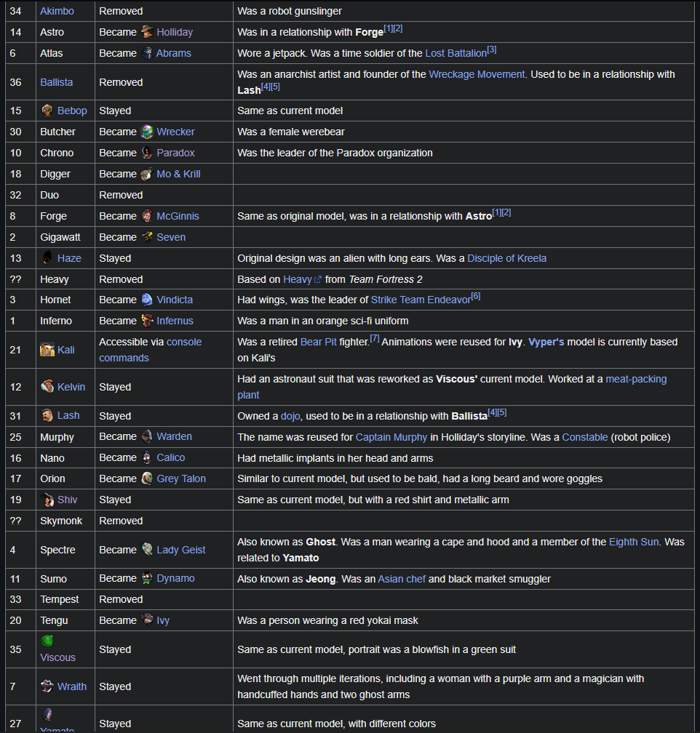Screen dimensions: 700x733
Task: Click the Kali hero icon
Action: (x=47, y=350)
